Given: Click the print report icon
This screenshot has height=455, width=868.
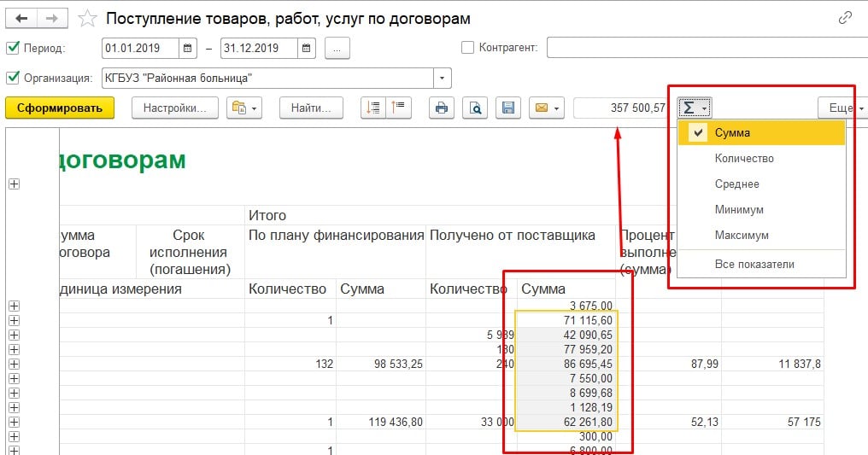Looking at the screenshot, I should point(441,108).
